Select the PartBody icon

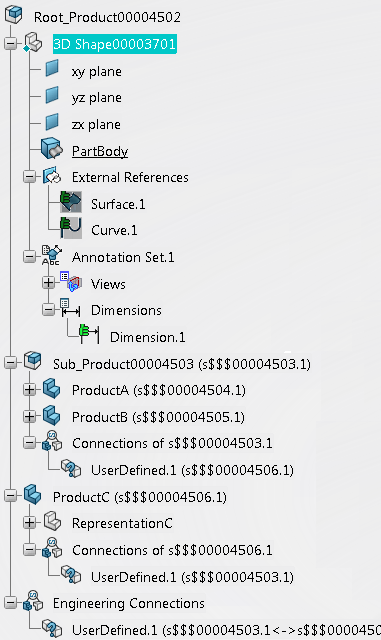(x=52, y=149)
